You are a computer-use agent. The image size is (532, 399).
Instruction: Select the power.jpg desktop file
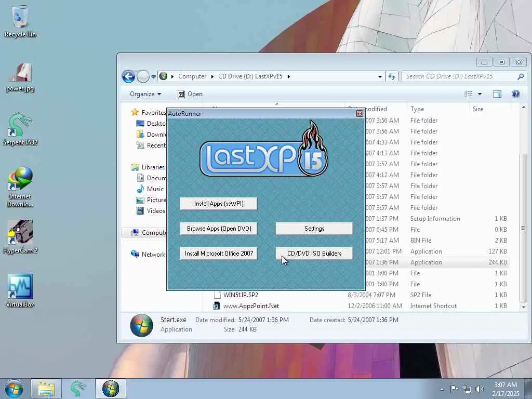(x=20, y=77)
